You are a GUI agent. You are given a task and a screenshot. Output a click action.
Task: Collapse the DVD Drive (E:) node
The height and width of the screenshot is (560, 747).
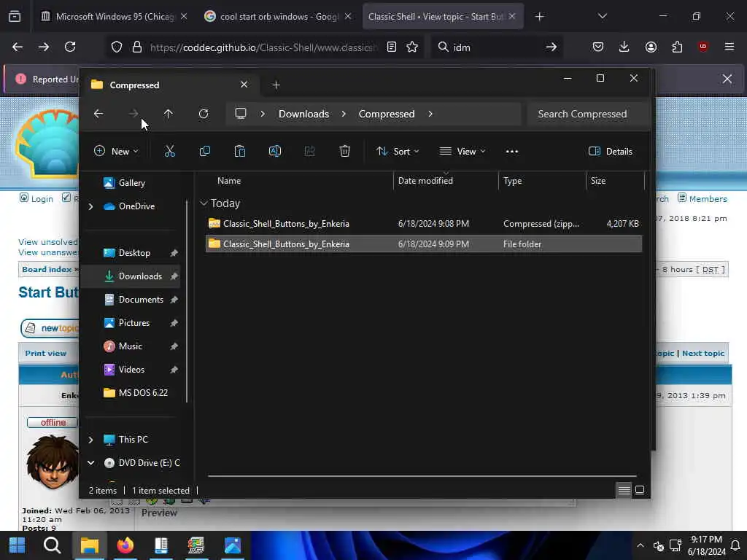(x=90, y=463)
